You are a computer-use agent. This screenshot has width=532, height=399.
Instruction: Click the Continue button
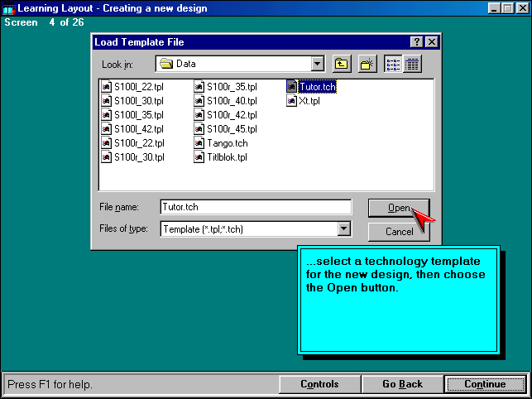pos(485,384)
